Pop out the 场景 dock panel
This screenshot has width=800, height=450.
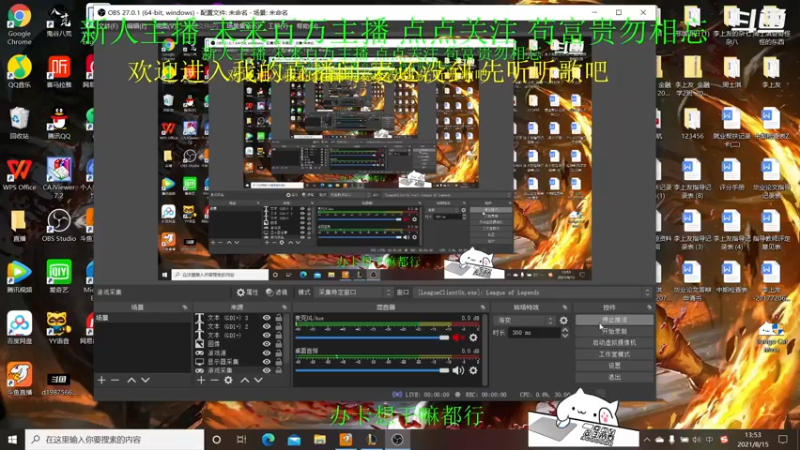[185, 307]
